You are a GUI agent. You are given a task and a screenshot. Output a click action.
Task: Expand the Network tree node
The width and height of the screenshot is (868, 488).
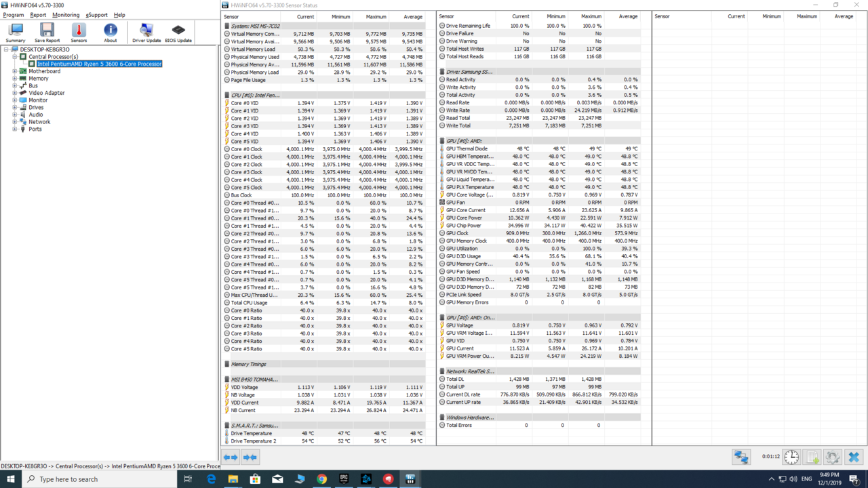pyautogui.click(x=14, y=122)
